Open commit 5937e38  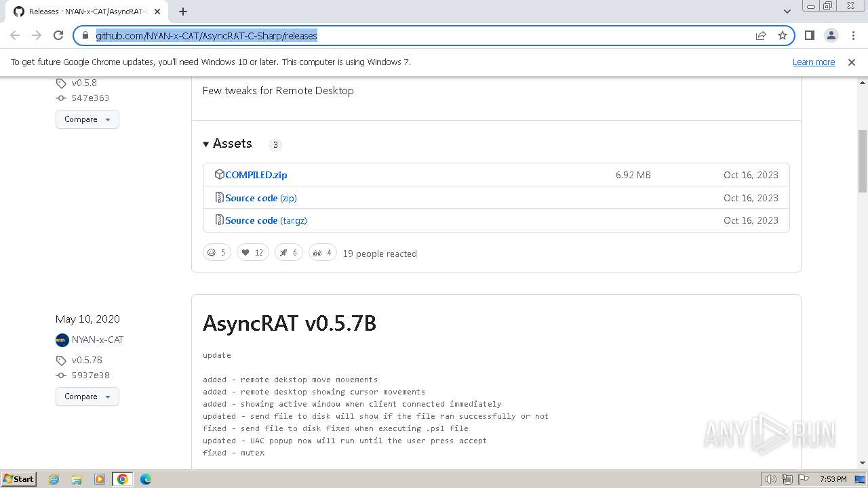[90, 375]
